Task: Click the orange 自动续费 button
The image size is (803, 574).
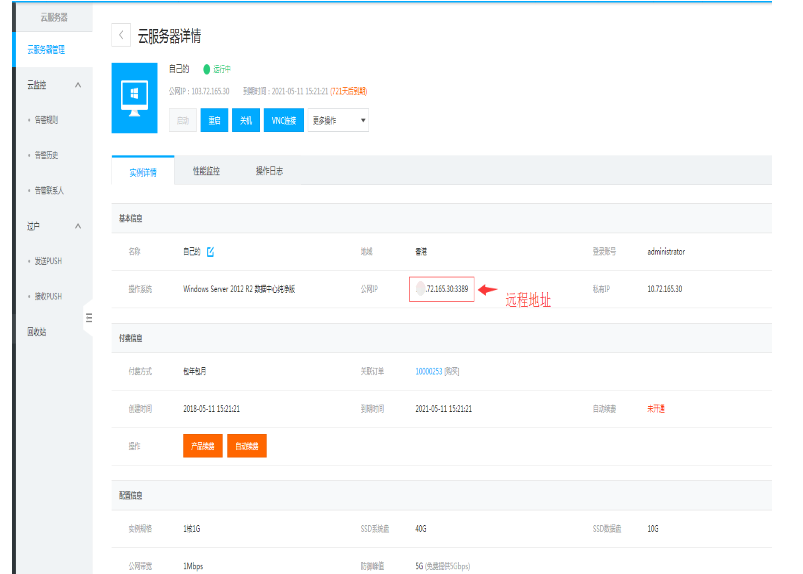Action: click(x=247, y=446)
